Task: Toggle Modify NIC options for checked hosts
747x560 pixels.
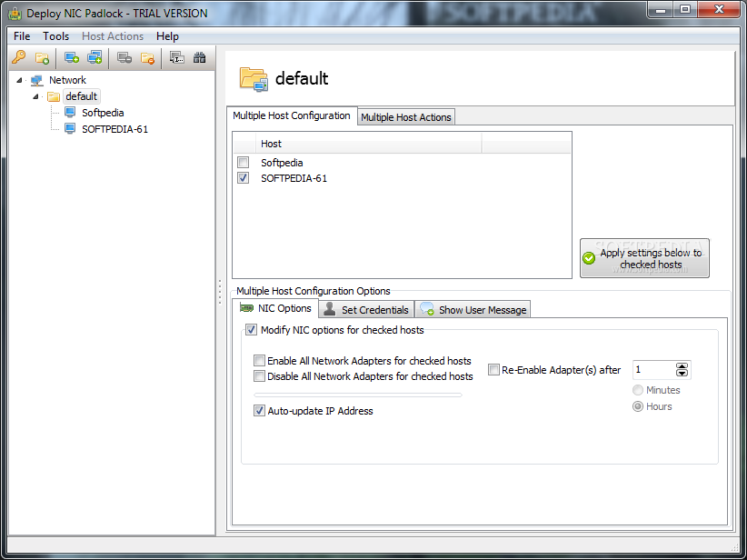Action: pos(251,330)
